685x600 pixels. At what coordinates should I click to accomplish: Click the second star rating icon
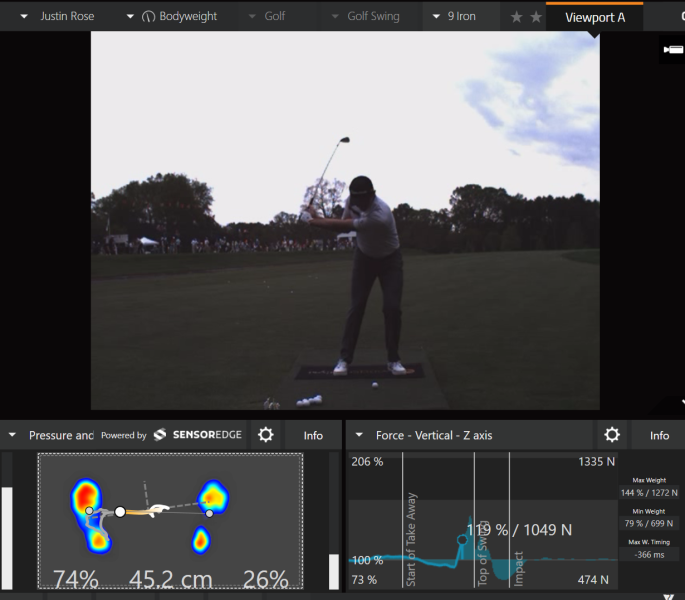point(536,17)
